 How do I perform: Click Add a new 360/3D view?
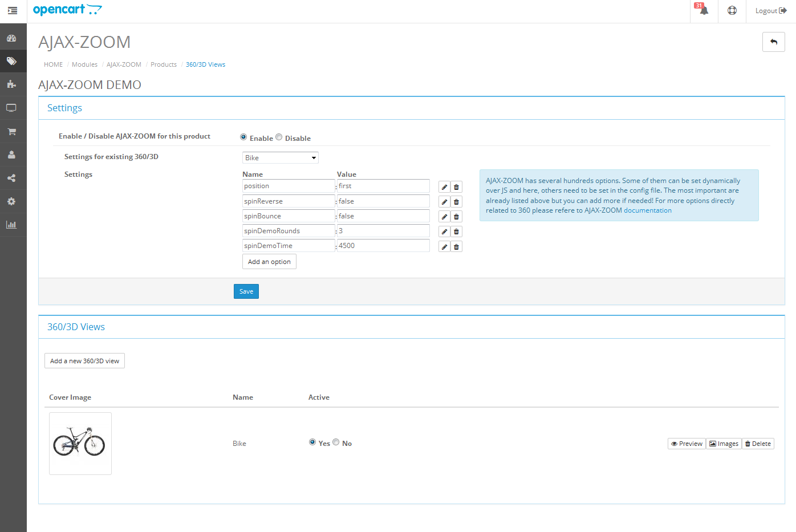coord(84,361)
